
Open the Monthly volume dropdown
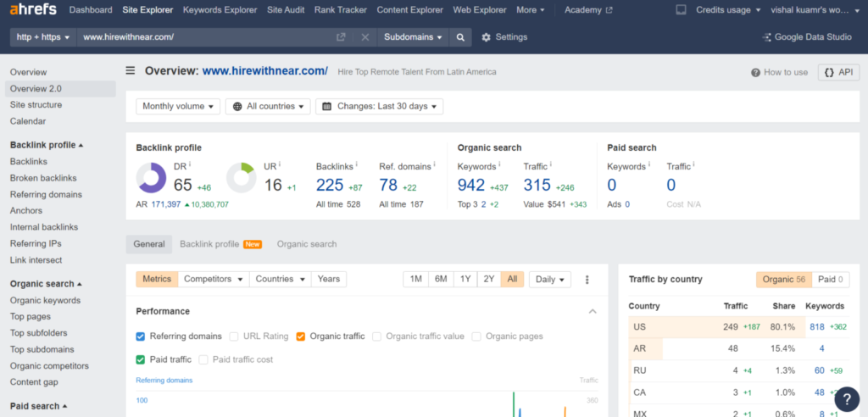[178, 106]
